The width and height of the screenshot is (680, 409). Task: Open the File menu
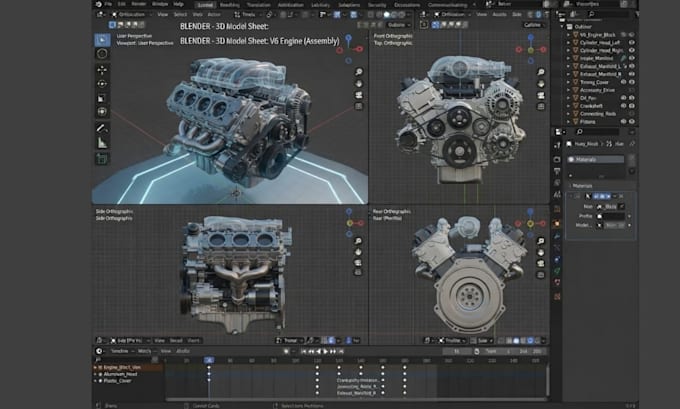click(x=108, y=4)
